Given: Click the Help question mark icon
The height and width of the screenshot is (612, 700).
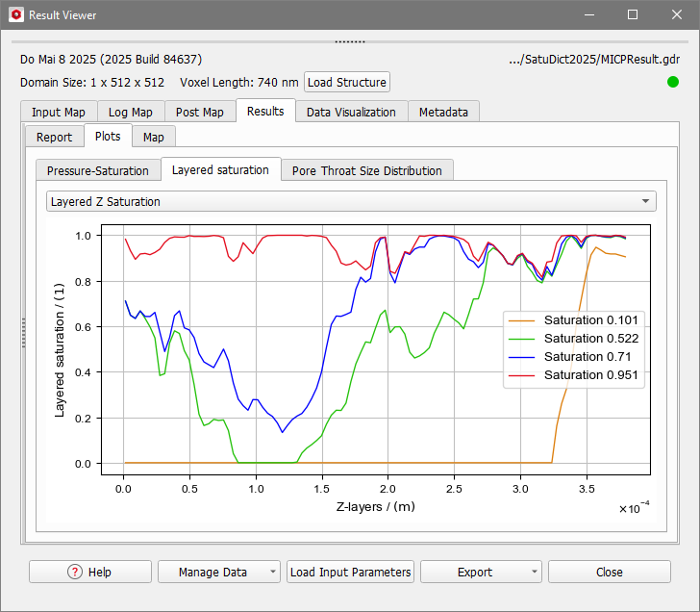Looking at the screenshot, I should coord(75,572).
